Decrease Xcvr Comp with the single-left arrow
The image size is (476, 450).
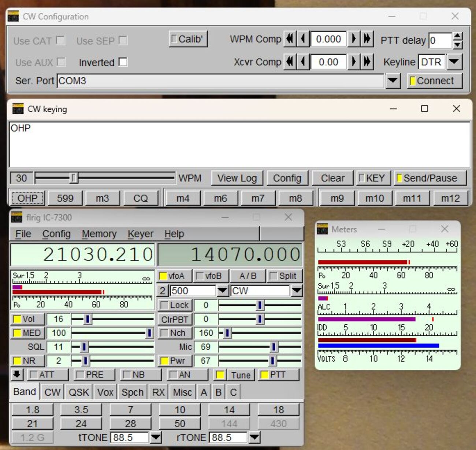[303, 62]
